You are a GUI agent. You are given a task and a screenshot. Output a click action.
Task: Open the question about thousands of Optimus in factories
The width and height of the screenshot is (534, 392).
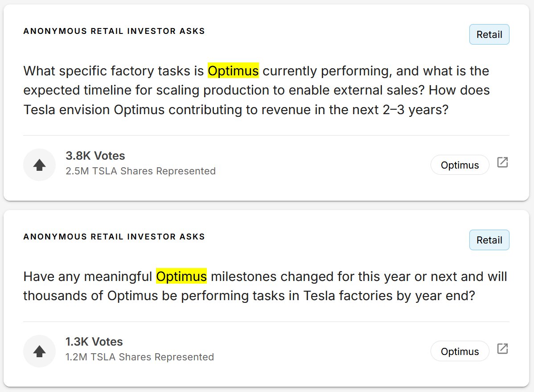(265, 286)
